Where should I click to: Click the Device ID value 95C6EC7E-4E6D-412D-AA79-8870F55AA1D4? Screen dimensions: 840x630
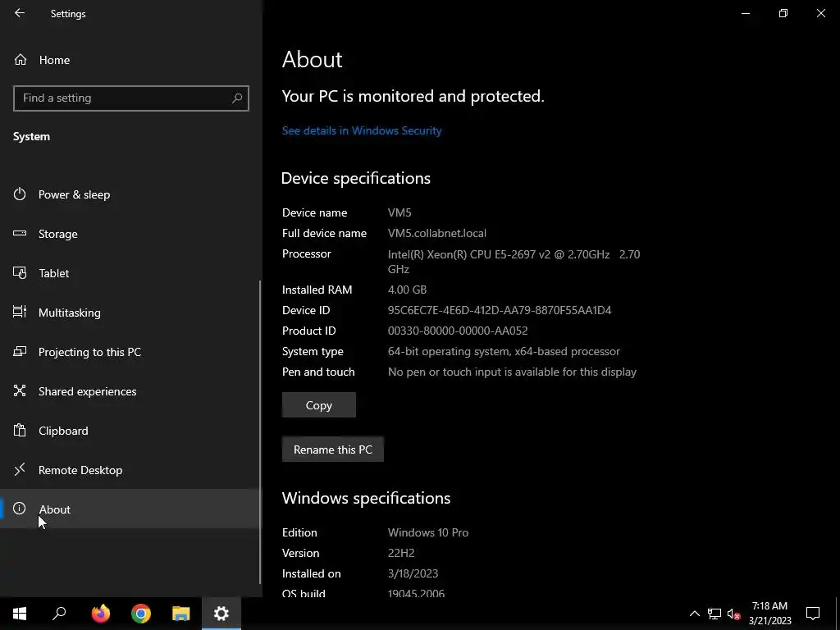(500, 310)
